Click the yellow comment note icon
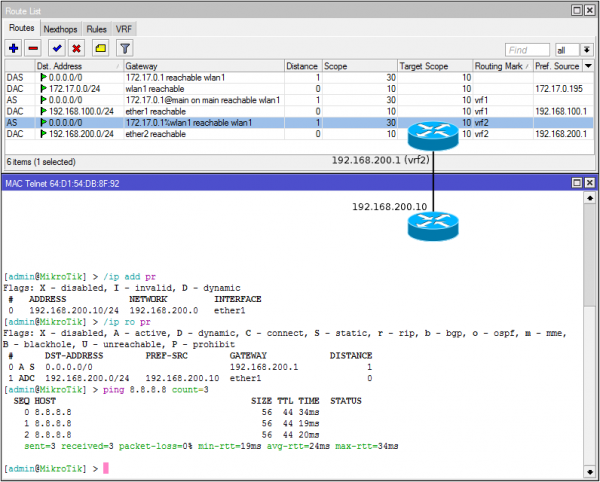 (101, 49)
